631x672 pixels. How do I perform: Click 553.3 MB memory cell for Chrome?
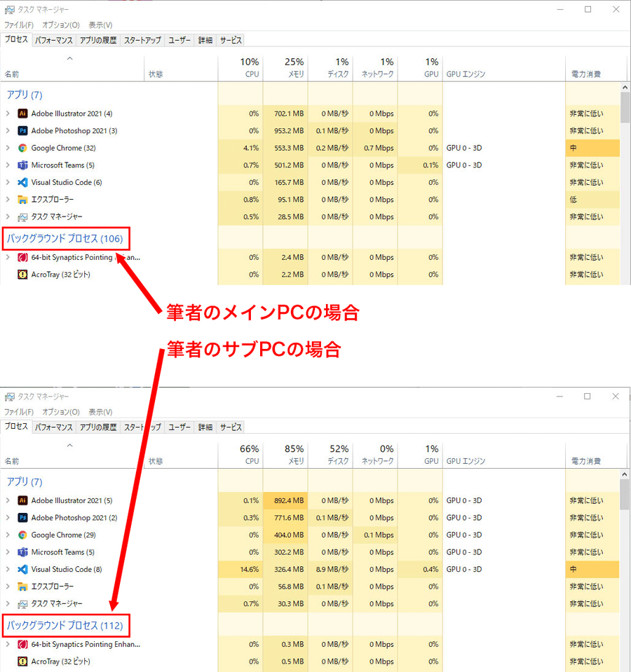[285, 148]
